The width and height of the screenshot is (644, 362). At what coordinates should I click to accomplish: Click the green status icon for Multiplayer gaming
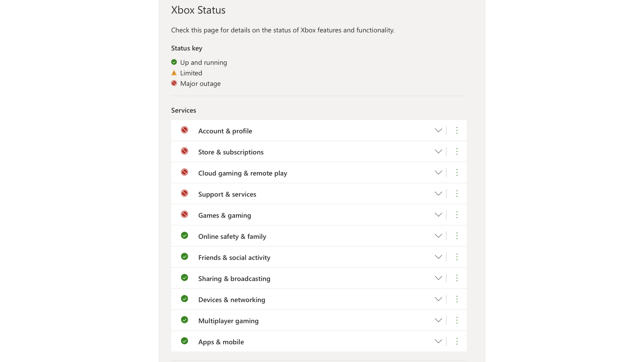pyautogui.click(x=184, y=319)
